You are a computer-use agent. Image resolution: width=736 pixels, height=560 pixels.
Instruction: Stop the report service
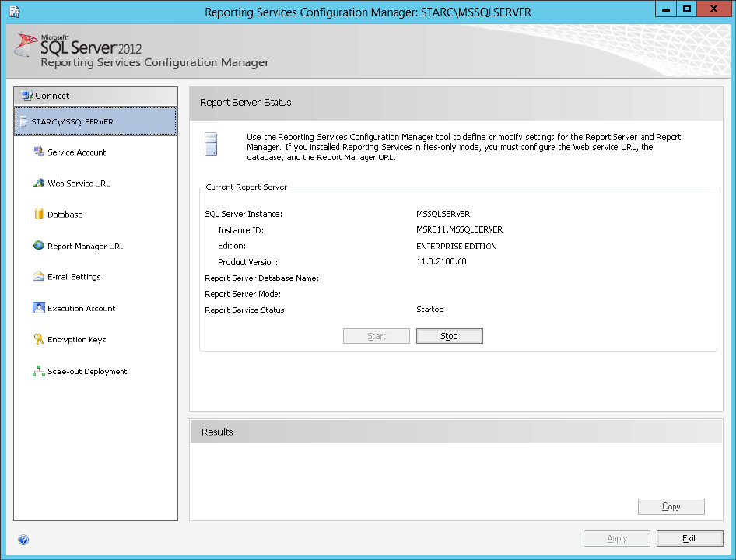(x=449, y=336)
